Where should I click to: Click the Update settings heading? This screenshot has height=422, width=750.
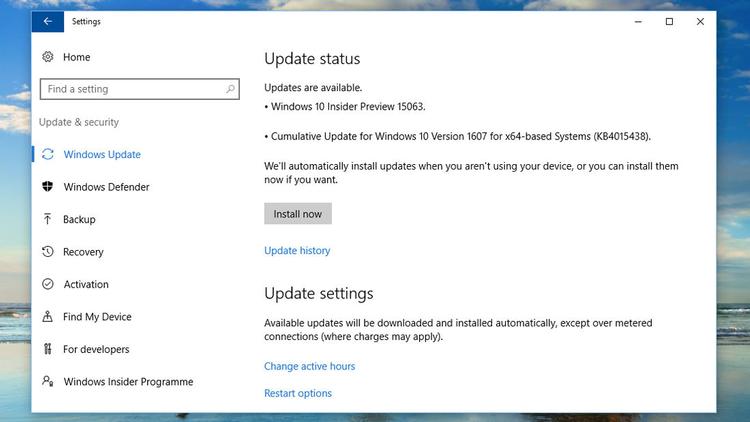click(x=319, y=293)
